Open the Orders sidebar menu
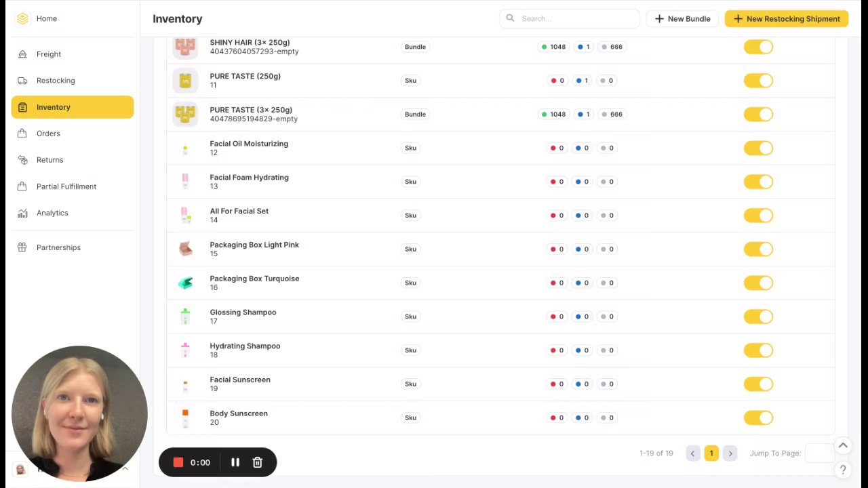The width and height of the screenshot is (868, 488). pyautogui.click(x=48, y=134)
